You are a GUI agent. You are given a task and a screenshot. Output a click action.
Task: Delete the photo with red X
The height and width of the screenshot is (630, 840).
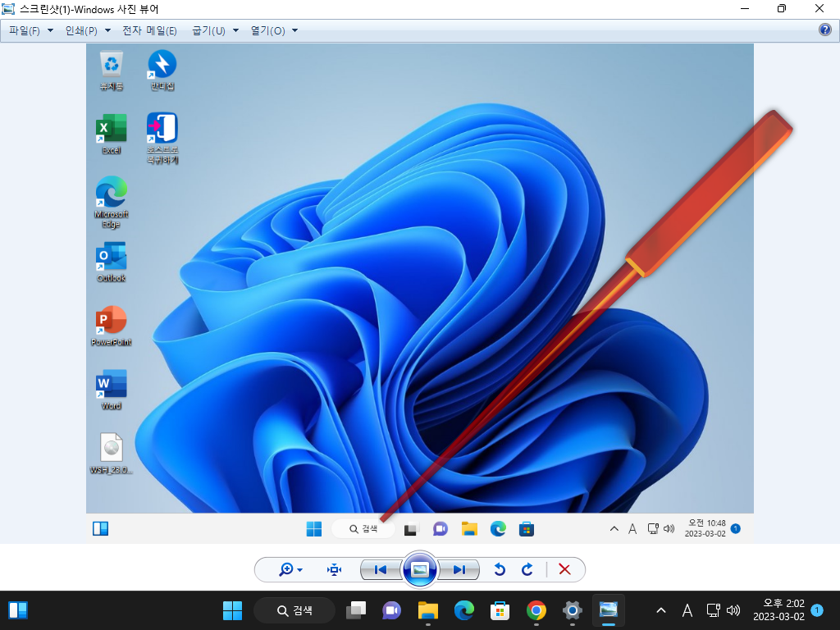coord(564,569)
